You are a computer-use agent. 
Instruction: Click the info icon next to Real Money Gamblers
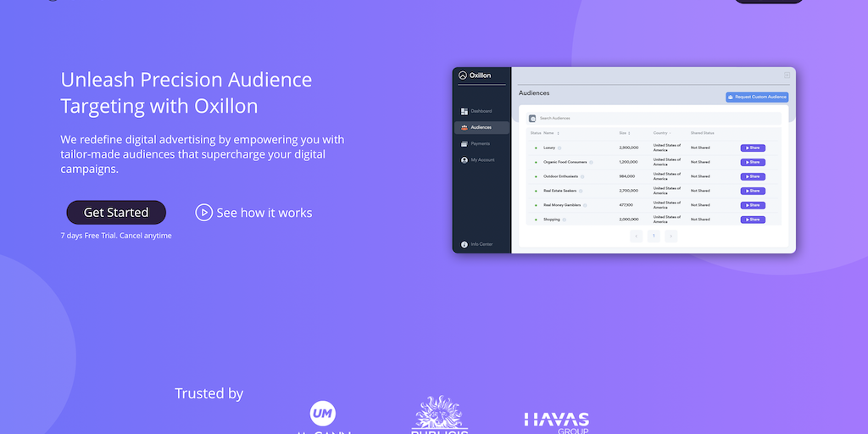point(585,205)
